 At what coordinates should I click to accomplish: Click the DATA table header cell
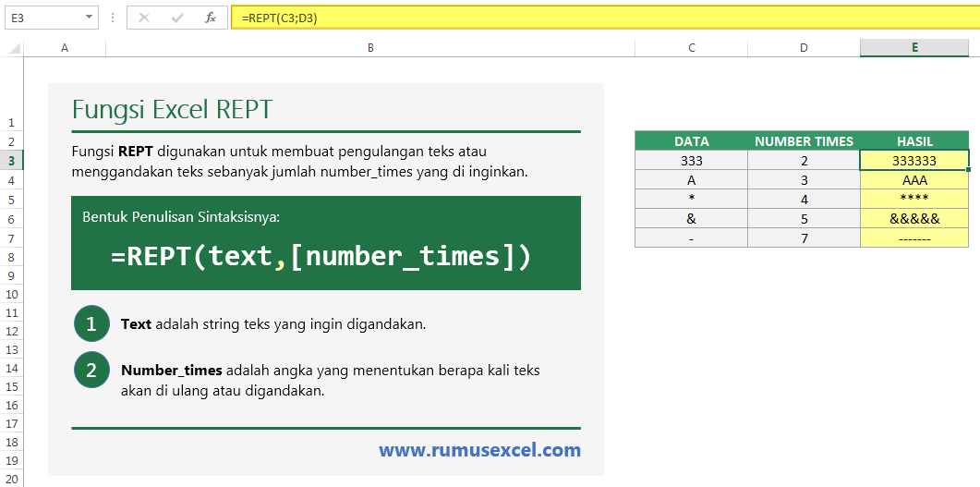691,140
